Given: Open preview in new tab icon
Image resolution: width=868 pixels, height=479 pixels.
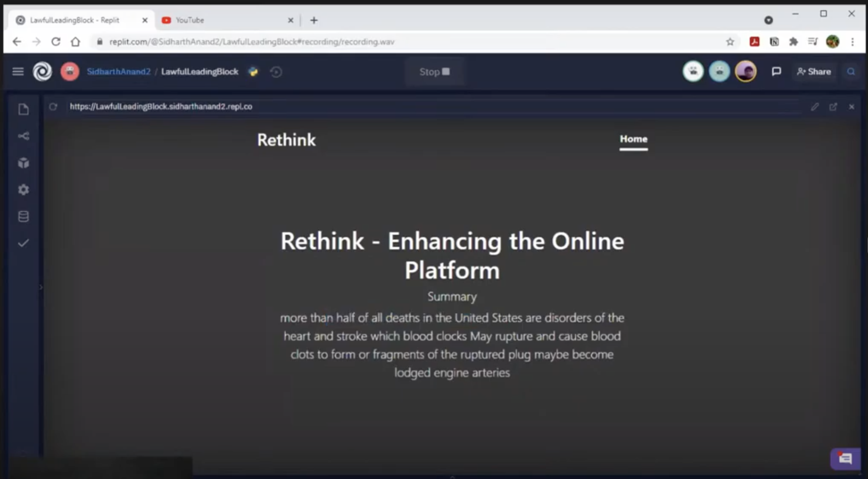Looking at the screenshot, I should coord(833,107).
